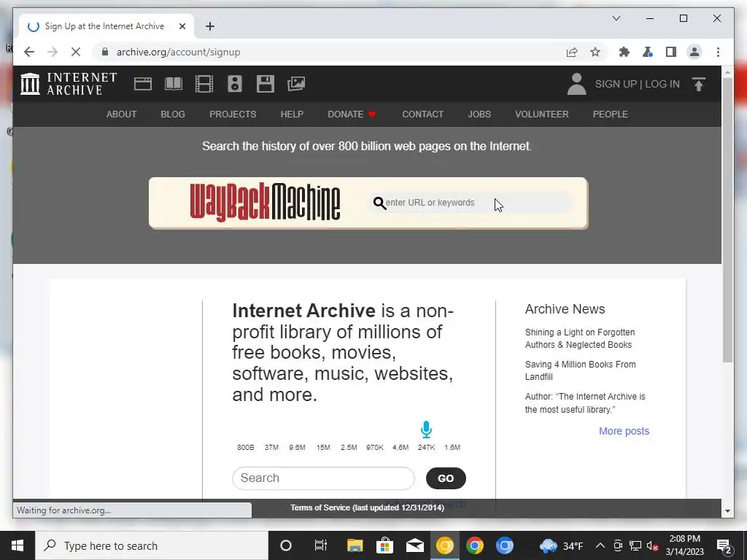
Task: Open Chrome profile icon
Action: point(694,52)
